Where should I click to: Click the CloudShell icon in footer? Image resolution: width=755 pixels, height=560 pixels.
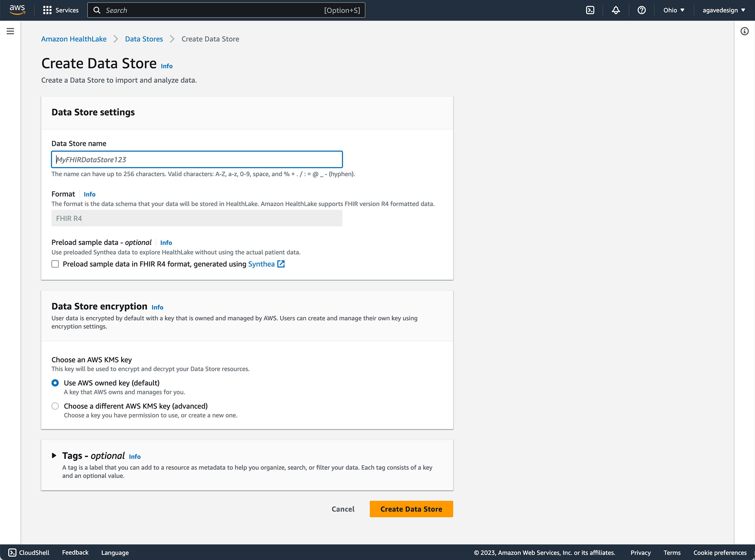pyautogui.click(x=12, y=553)
